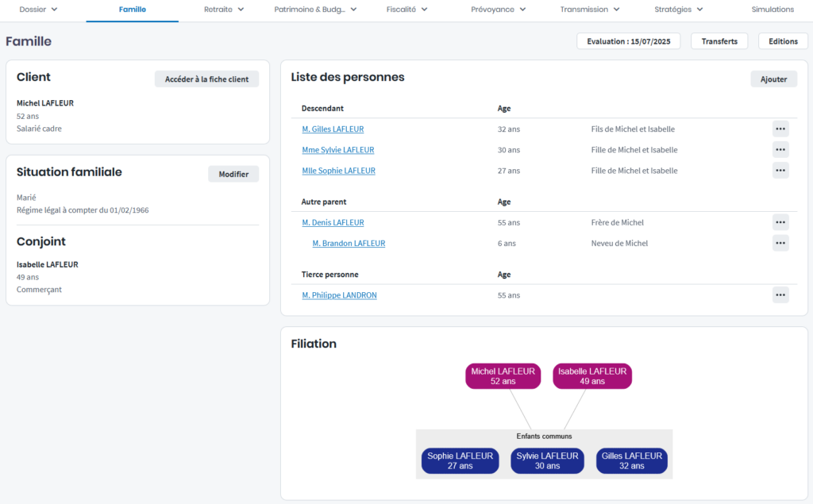Open M. Gilles LAFLEUR profile link
Viewport: 813px width, 504px height.
tap(333, 129)
